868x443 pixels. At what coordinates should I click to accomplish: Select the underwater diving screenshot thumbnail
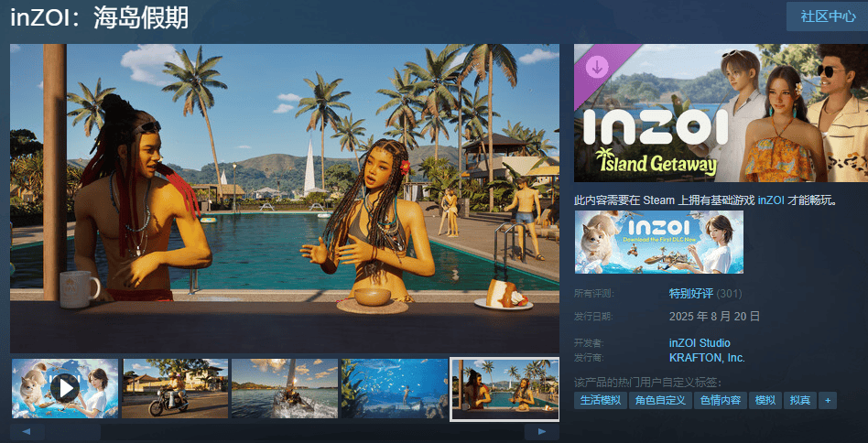click(x=394, y=388)
